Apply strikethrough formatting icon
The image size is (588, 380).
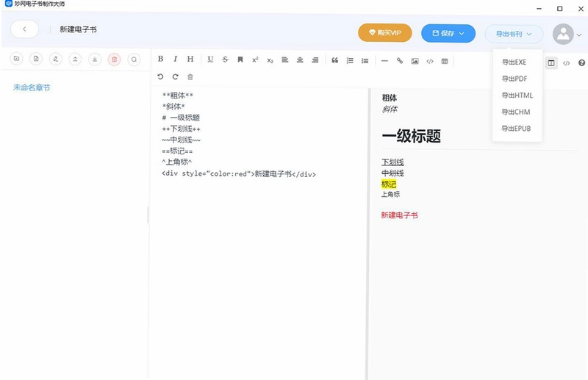coord(225,60)
